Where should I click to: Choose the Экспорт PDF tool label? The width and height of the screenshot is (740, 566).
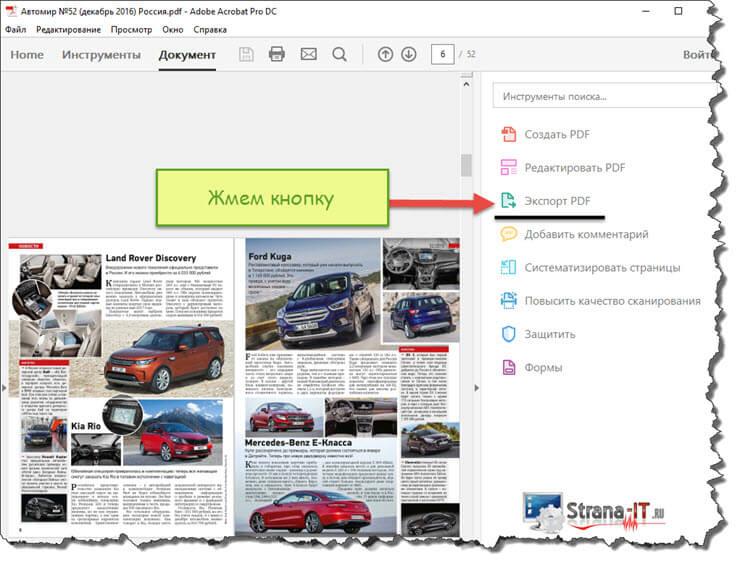tap(557, 201)
